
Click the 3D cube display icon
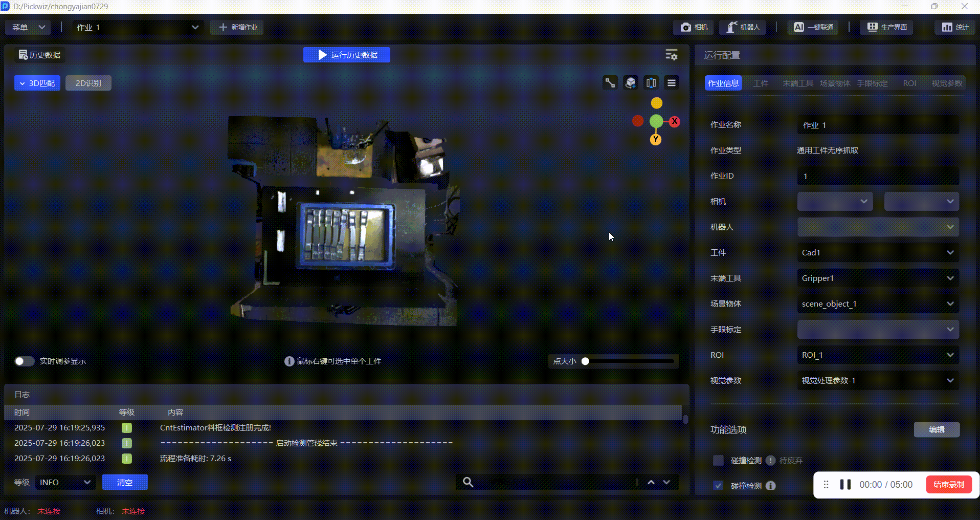[x=631, y=83]
